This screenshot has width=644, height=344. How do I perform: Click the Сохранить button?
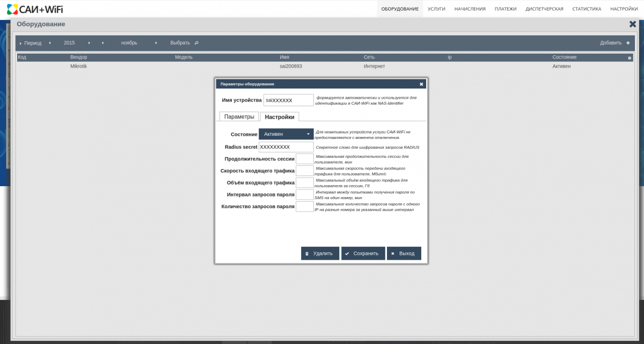(x=363, y=253)
